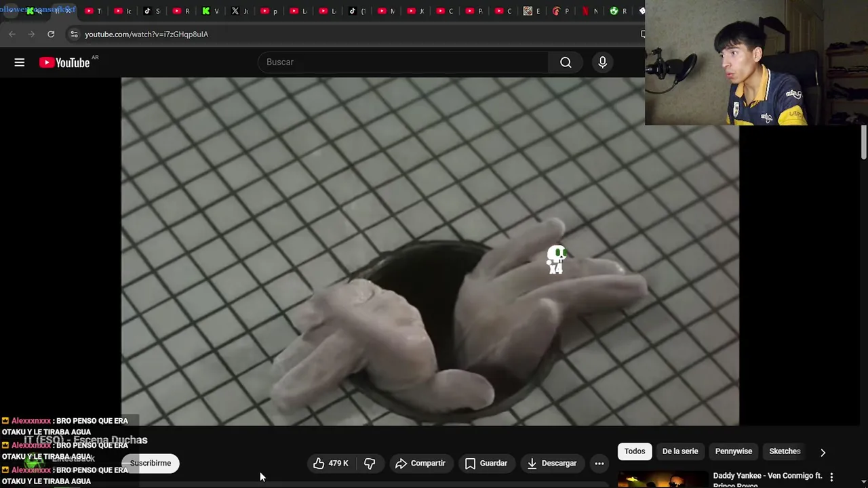Select the Pennywise filter chip
This screenshot has width=868, height=488.
click(734, 451)
